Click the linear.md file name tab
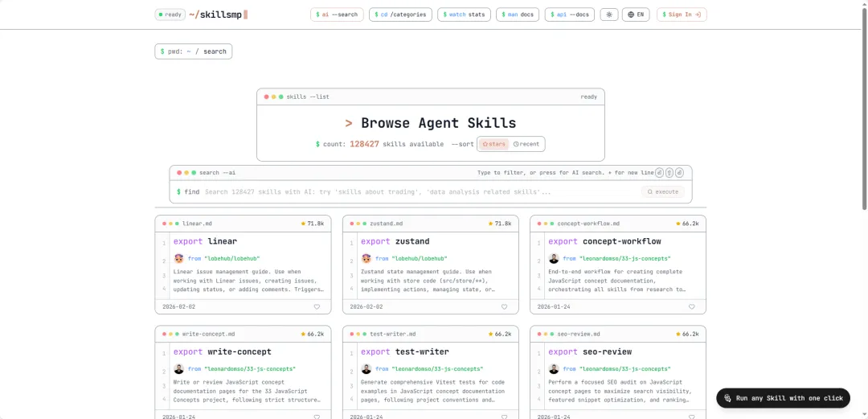This screenshot has height=419, width=868. (197, 224)
